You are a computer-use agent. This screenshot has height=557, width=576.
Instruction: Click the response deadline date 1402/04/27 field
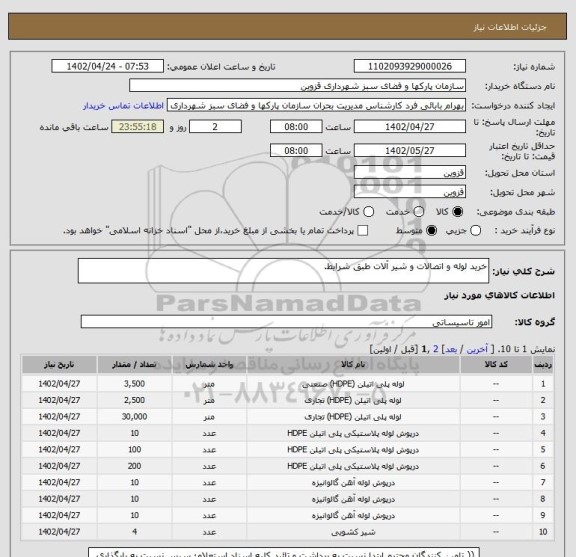[x=410, y=127]
